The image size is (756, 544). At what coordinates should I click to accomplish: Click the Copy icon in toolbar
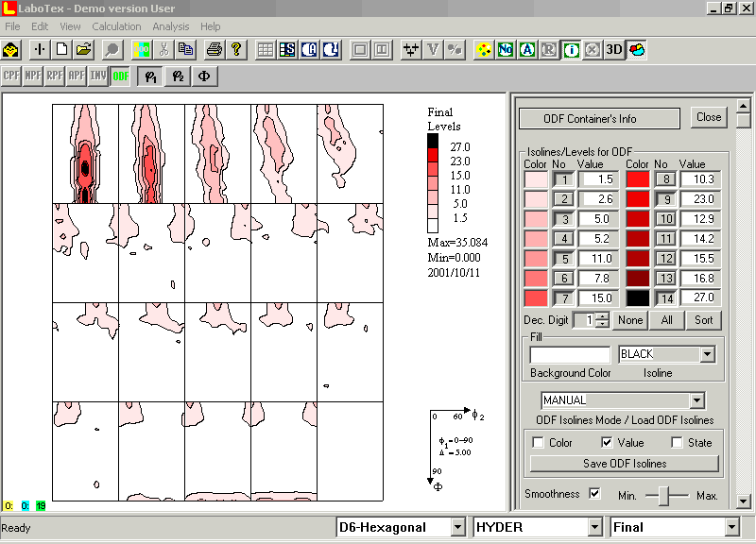pos(185,49)
